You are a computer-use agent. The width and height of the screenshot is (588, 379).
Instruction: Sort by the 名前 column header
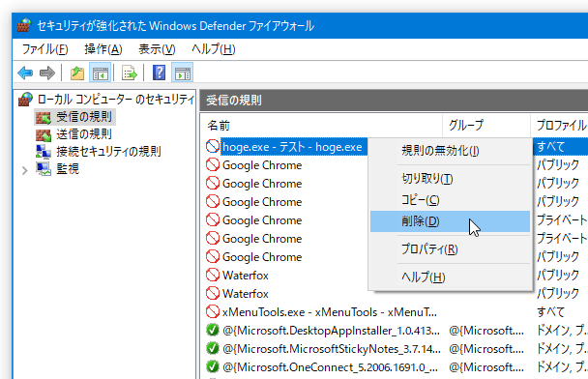[x=322, y=126]
